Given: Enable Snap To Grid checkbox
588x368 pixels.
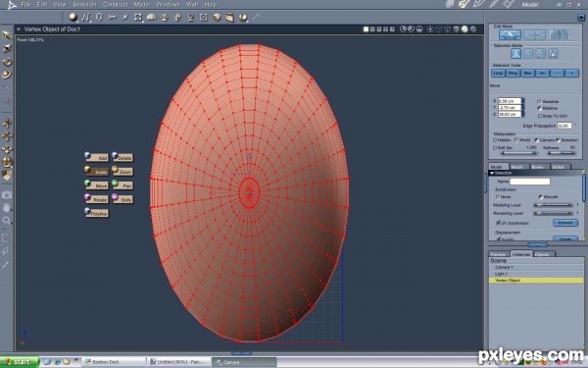Looking at the screenshot, I should 540,116.
